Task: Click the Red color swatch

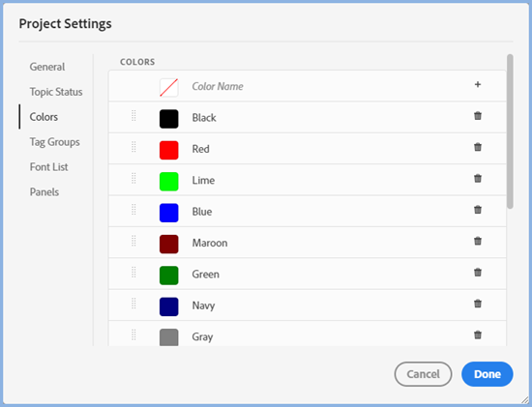Action: pos(169,150)
